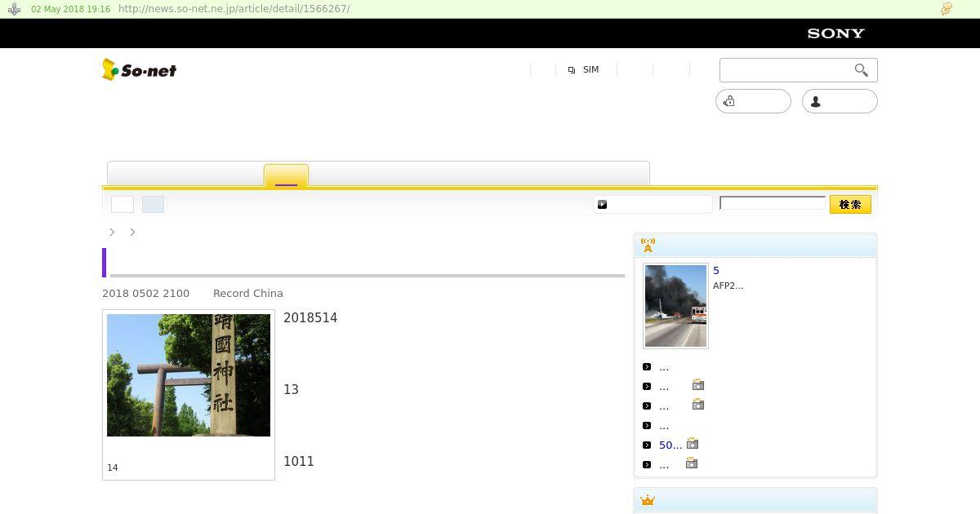Click the first breadcrumb chevron

[112, 233]
